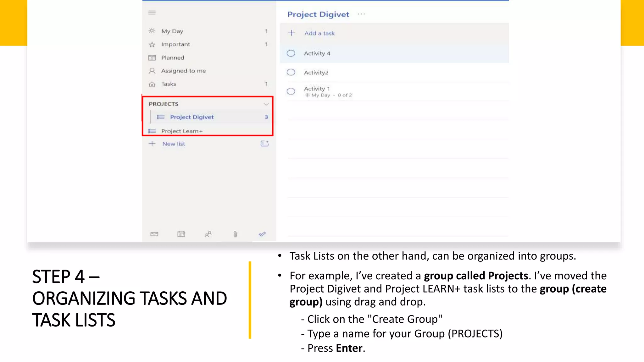Open Mail from the bottom bar
644x362 pixels.
click(x=154, y=234)
